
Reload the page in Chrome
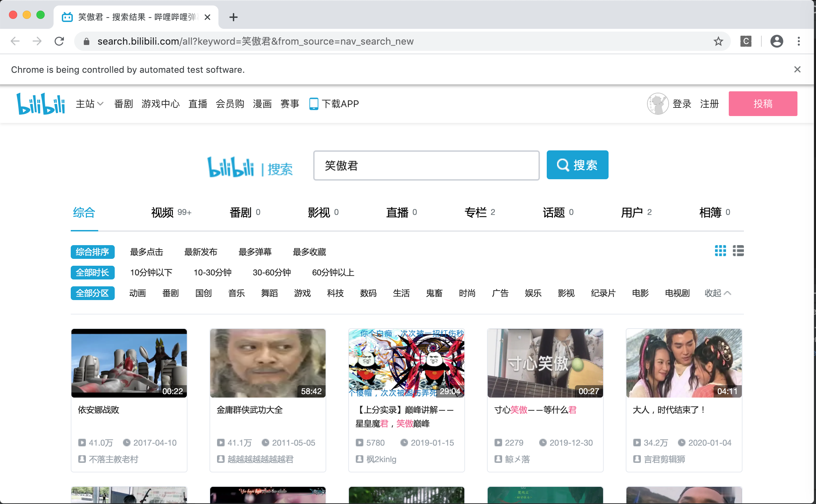click(x=59, y=42)
